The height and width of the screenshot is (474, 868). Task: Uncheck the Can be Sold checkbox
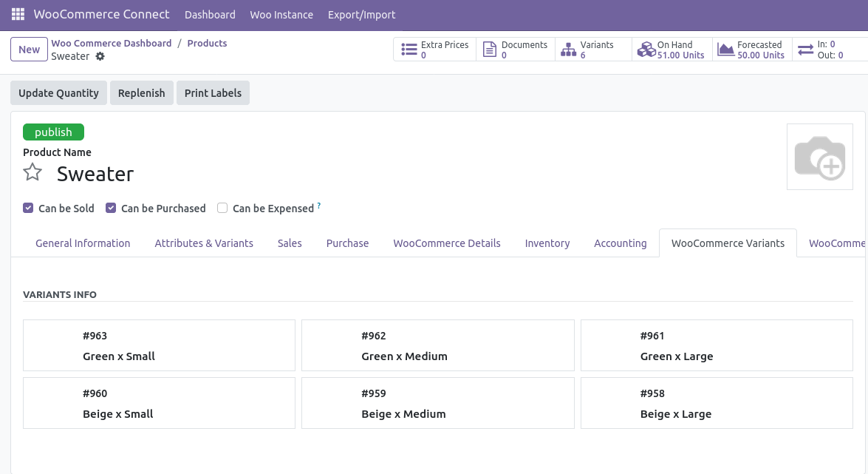point(28,209)
